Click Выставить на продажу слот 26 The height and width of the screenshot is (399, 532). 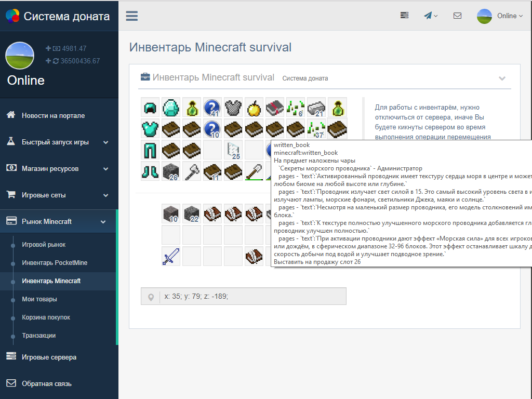pos(317,262)
